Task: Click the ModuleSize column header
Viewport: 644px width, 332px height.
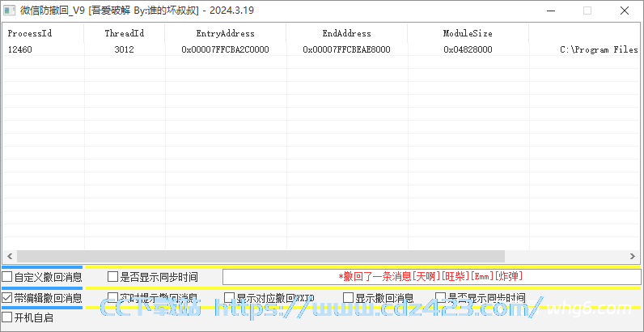Action: pyautogui.click(x=468, y=33)
